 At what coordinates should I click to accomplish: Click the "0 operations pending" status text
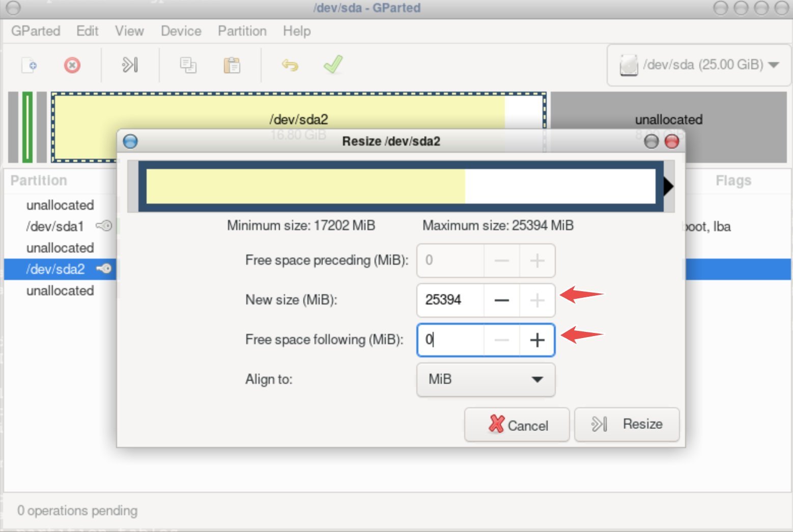coord(77,511)
